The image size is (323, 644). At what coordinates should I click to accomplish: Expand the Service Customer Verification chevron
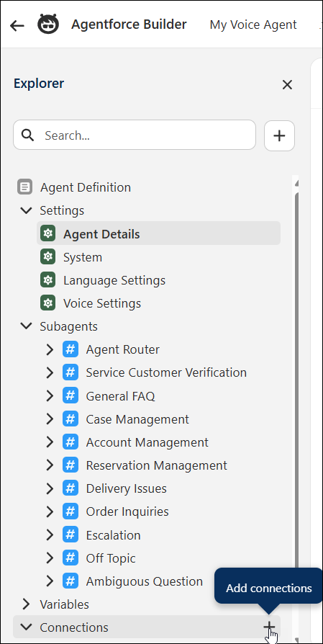(x=50, y=372)
